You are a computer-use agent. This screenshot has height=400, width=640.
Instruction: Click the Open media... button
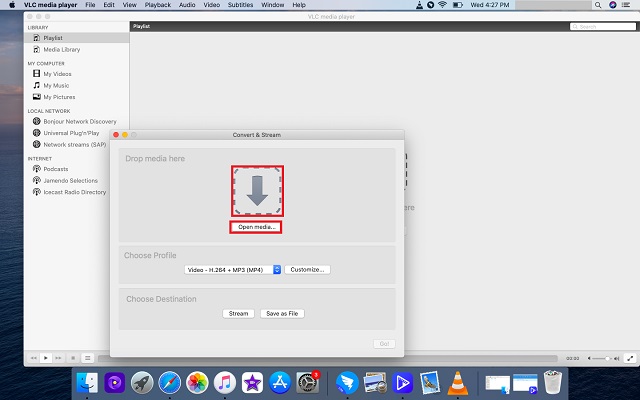click(x=256, y=227)
